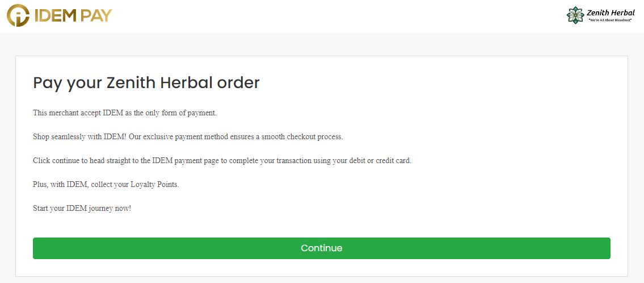This screenshot has height=283, width=644.
Task: Click the "We're All About Bloodroot" tagline
Action: click(611, 20)
